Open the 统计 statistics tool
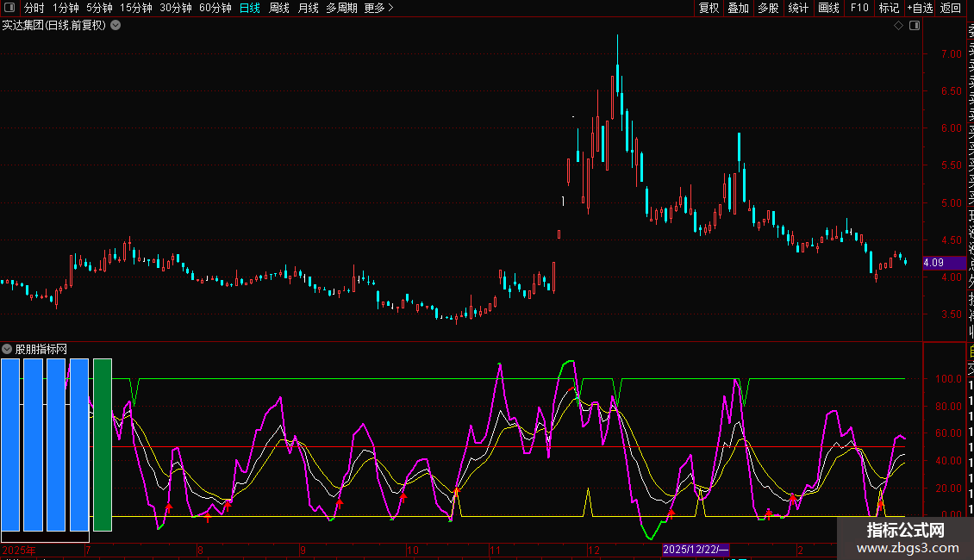This screenshot has height=560, width=974. pos(798,8)
